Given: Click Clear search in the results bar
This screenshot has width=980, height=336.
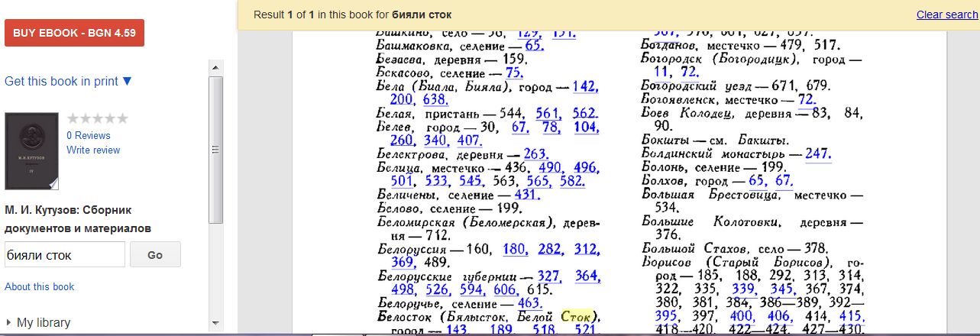Looking at the screenshot, I should point(946,15).
